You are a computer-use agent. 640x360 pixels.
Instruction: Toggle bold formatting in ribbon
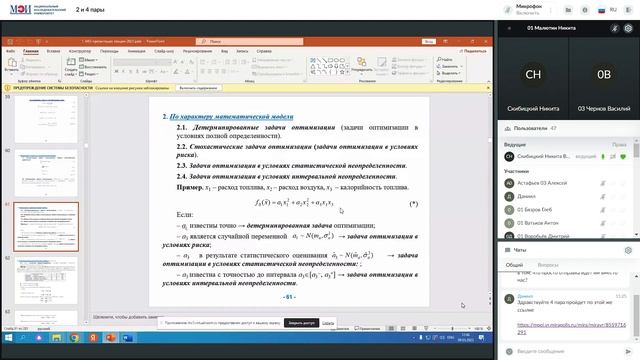click(116, 71)
